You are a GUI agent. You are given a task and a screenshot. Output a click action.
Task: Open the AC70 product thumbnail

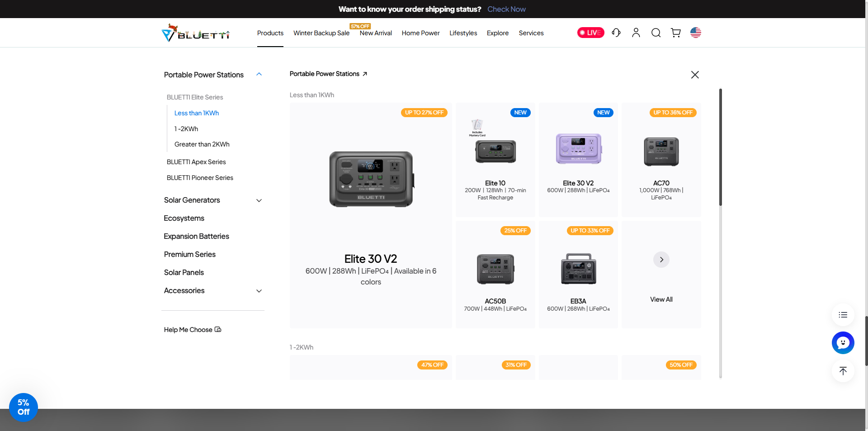tap(661, 152)
